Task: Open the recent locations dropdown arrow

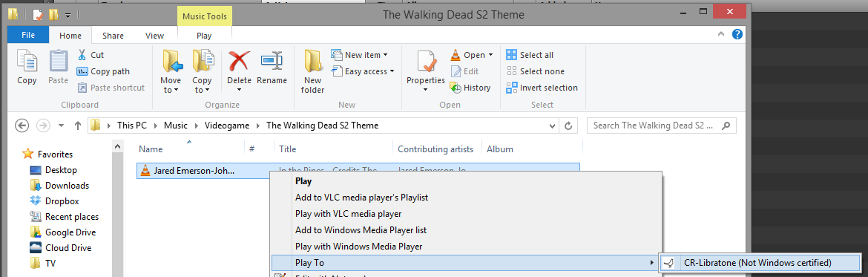Action: point(61,126)
